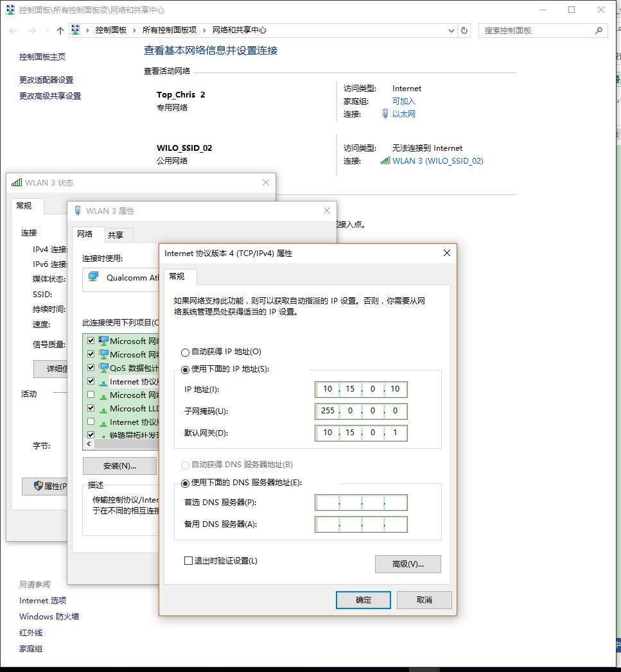
Task: Click the Wi-Fi signal bars icon by WLAN 3
Action: click(385, 160)
